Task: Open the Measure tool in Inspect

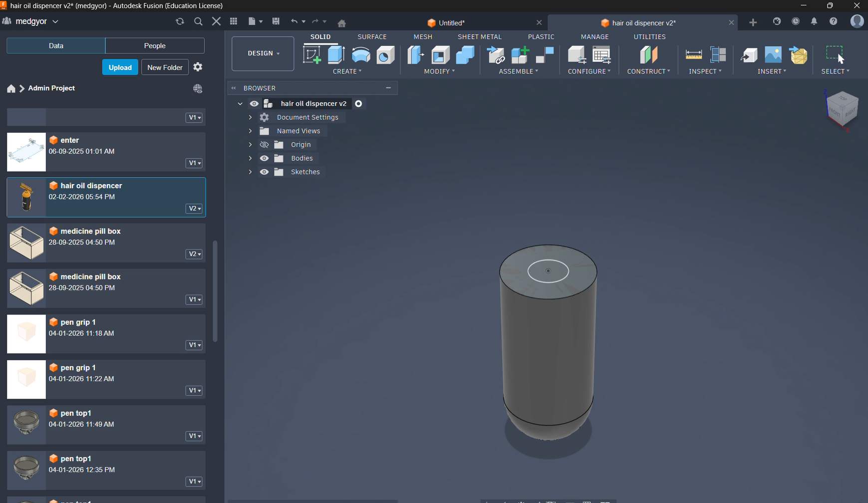Action: tap(693, 55)
